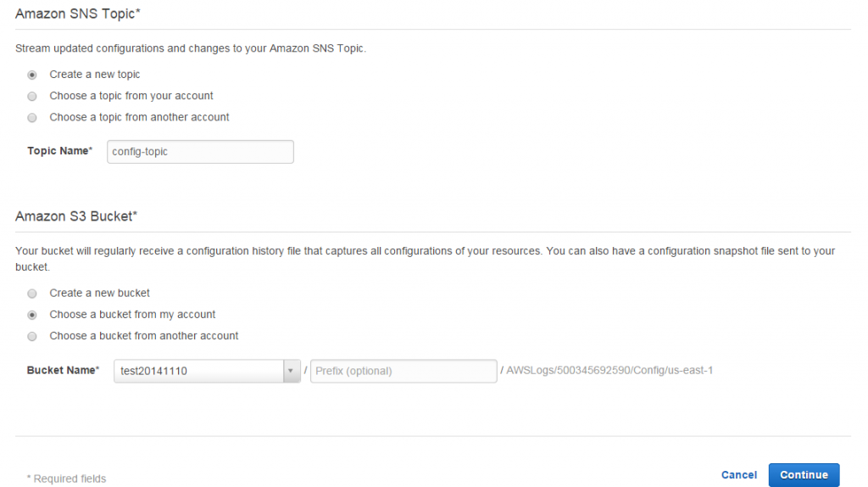Select 'Choose a topic from another account' option

(x=32, y=118)
